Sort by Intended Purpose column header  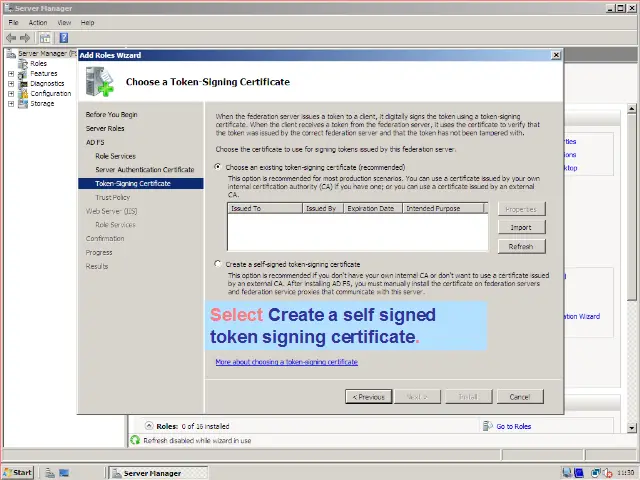point(443,208)
